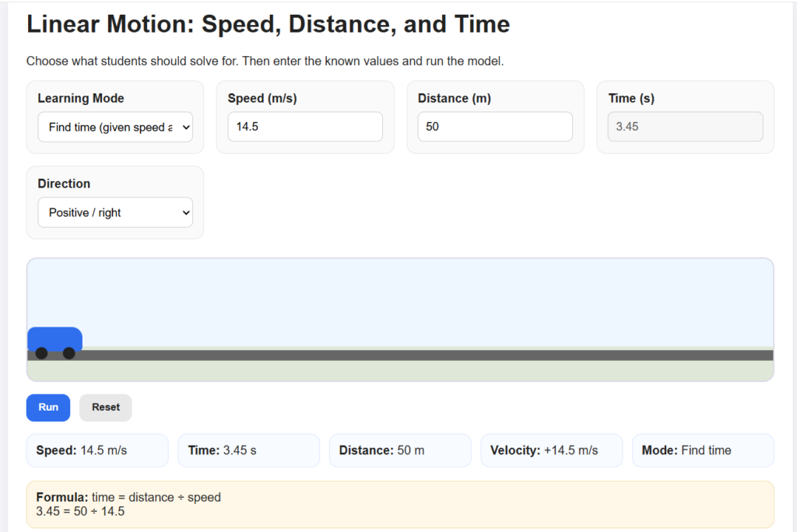Click the Velocity +14.5 m/s readout card
Screen dimensions: 797x532
point(551,450)
